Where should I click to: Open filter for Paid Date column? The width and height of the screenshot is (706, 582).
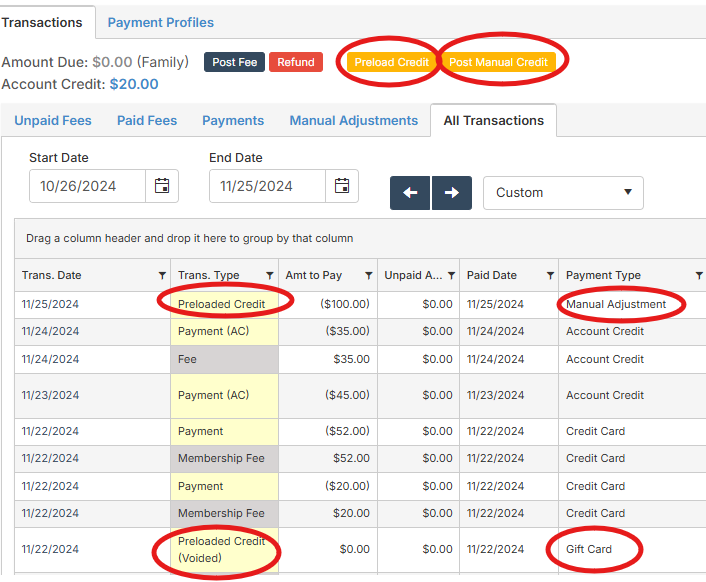[x=550, y=276]
